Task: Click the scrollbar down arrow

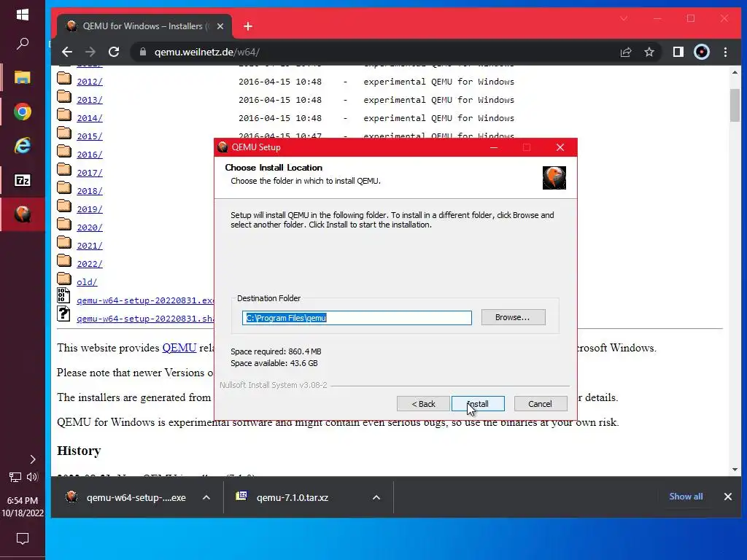Action: click(735, 470)
